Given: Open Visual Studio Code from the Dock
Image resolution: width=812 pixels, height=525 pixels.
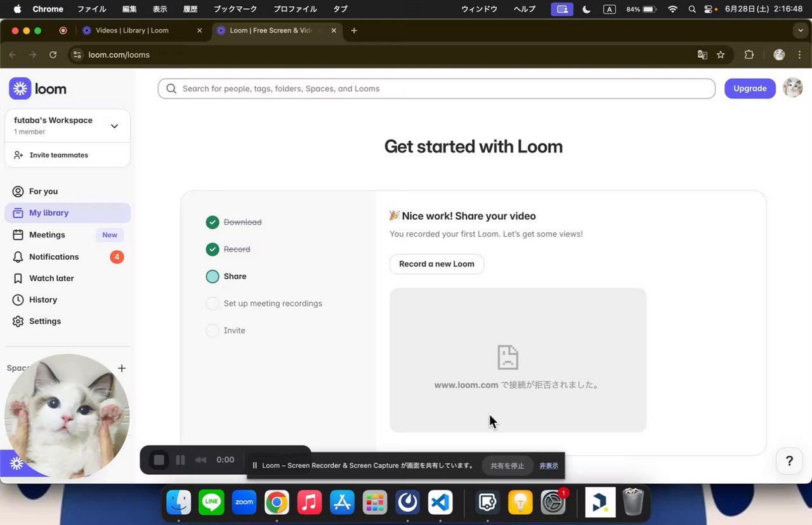Looking at the screenshot, I should pos(440,503).
